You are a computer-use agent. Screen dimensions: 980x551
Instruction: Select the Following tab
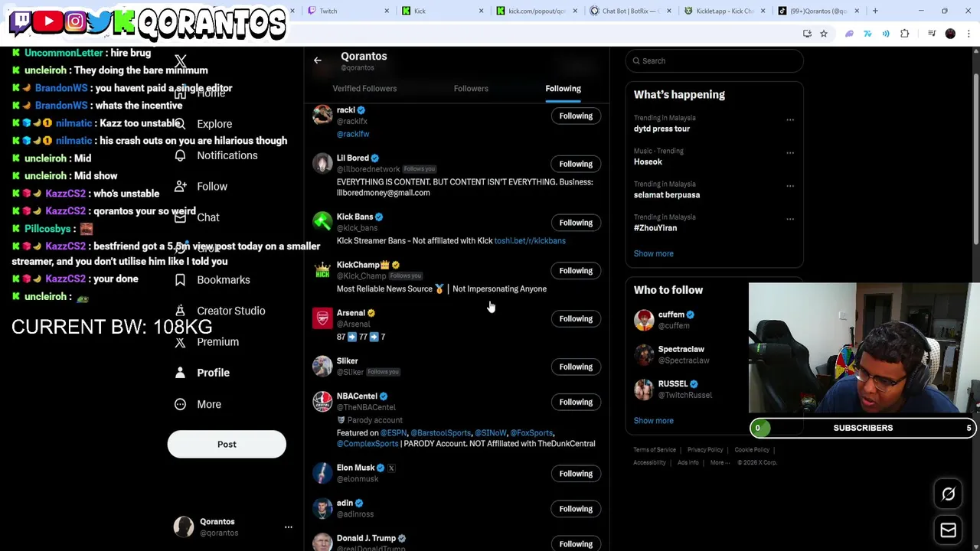563,89
